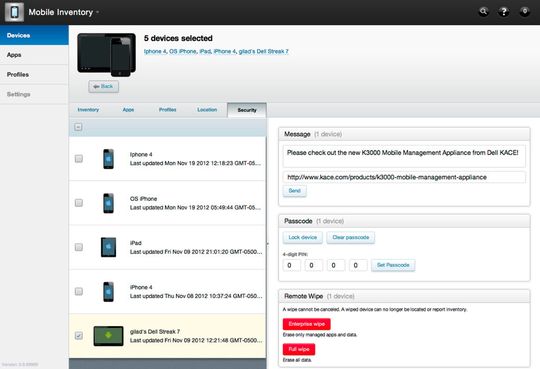Open the Apps sidebar item
This screenshot has width=540, height=369.
[34, 55]
